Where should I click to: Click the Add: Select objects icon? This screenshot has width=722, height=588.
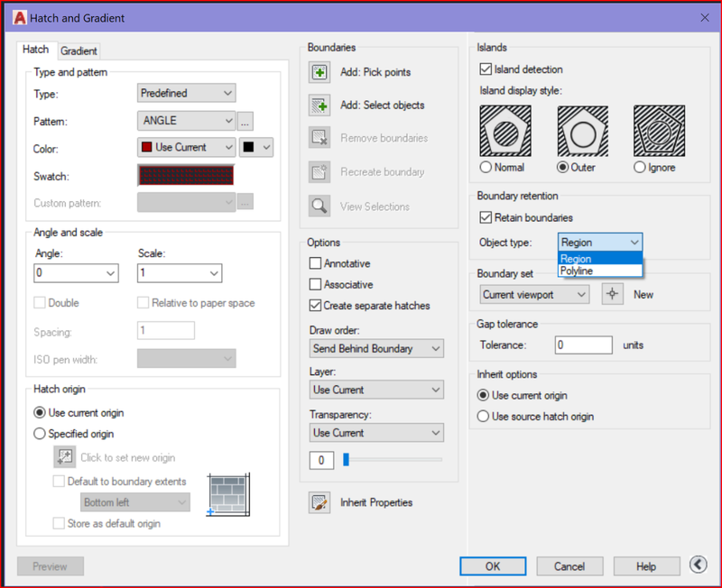point(319,106)
